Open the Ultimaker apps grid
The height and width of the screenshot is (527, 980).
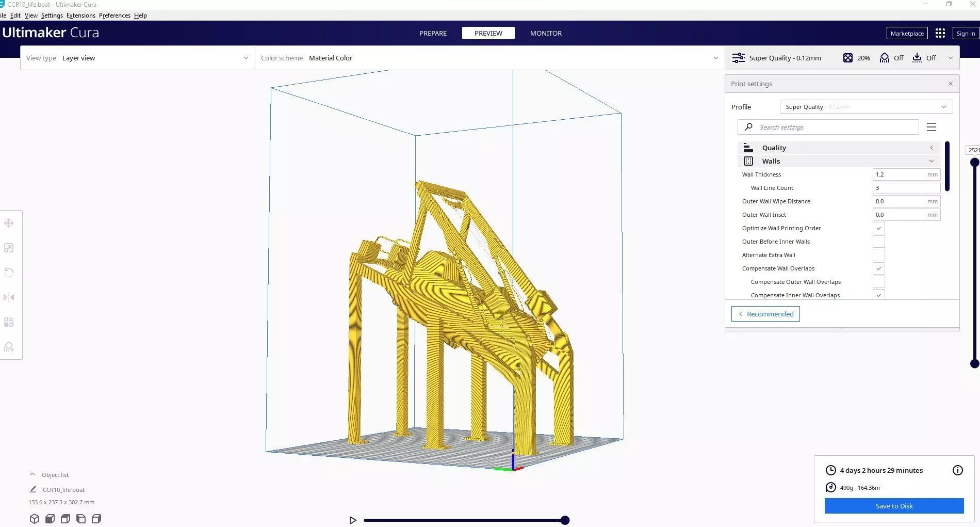tap(940, 33)
